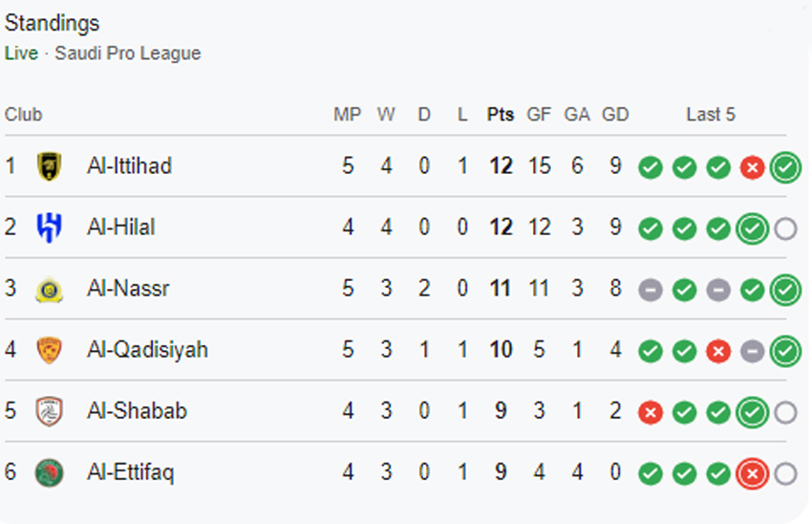Click Al-Shabab's first red loss icon
The image size is (812, 524).
click(x=650, y=412)
